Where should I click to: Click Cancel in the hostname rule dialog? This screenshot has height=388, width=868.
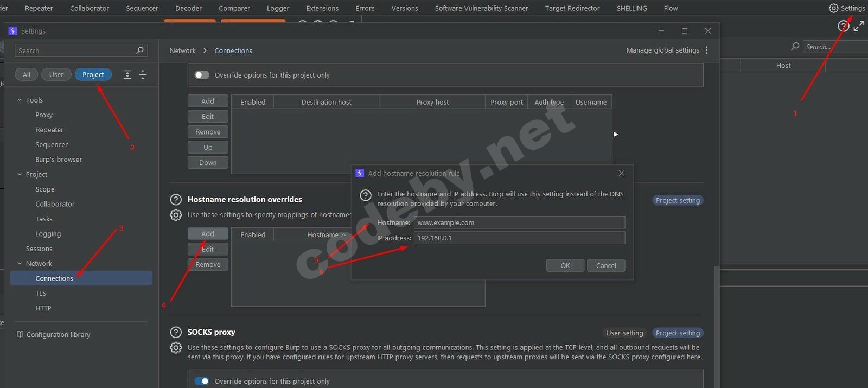(x=606, y=265)
